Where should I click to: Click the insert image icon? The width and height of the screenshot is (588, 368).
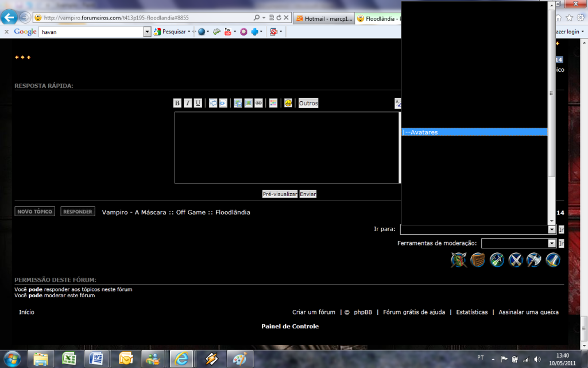pyautogui.click(x=248, y=103)
